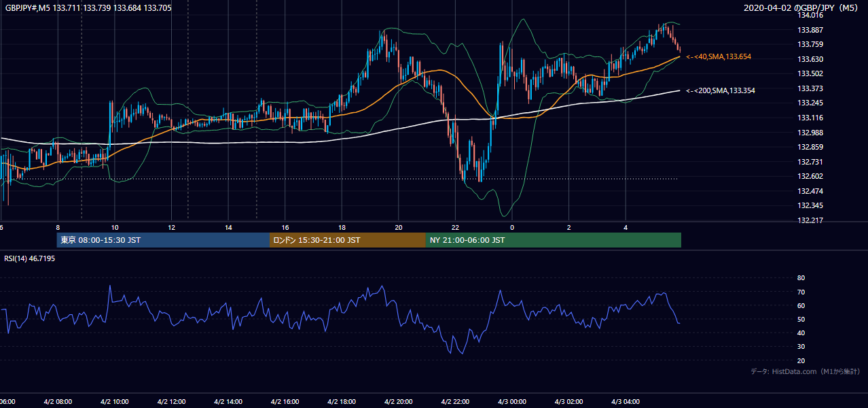This screenshot has width=868, height=408.
Task: Click the 133.373 price axis label
Action: pos(810,88)
